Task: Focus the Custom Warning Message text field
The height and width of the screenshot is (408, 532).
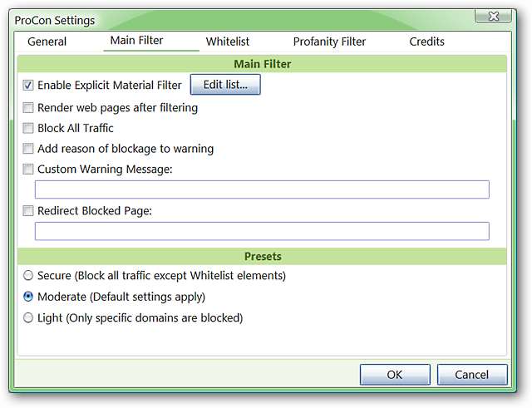Action: pos(262,189)
